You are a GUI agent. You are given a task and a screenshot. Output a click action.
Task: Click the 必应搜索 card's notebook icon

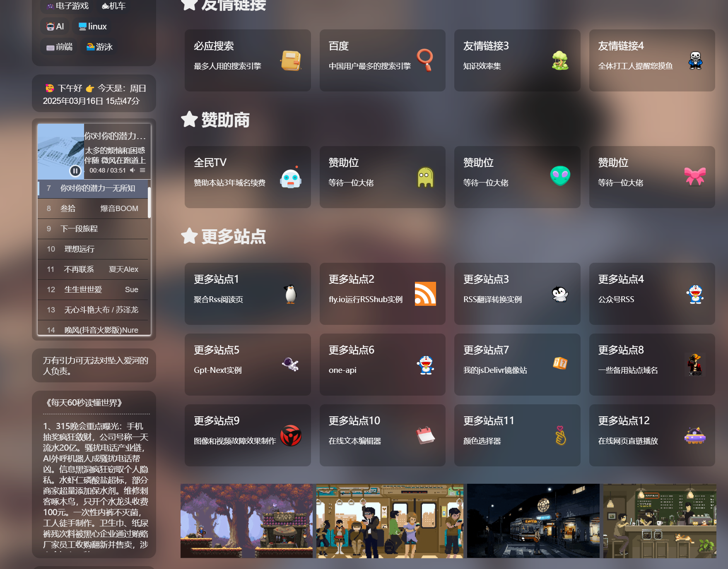291,60
